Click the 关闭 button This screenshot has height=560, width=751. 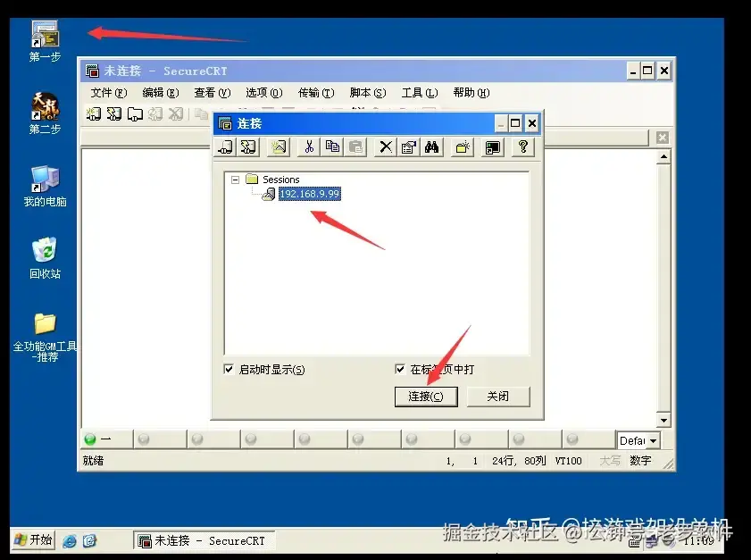tap(498, 397)
